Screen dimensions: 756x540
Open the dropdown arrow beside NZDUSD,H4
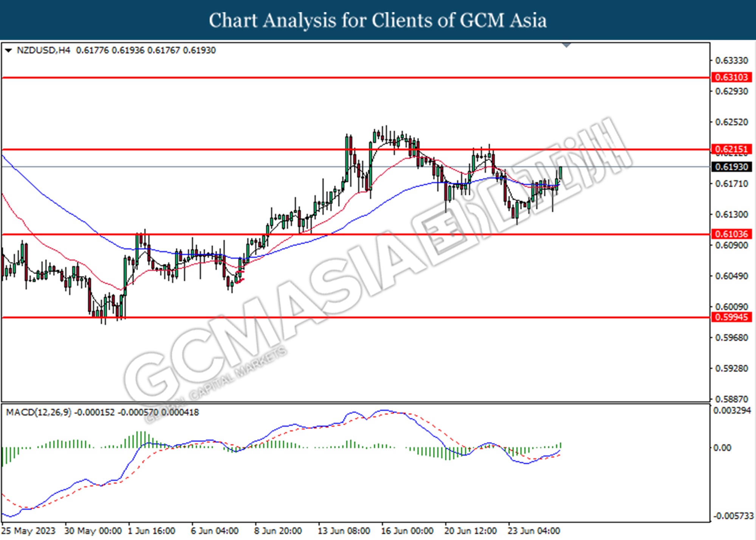8,50
